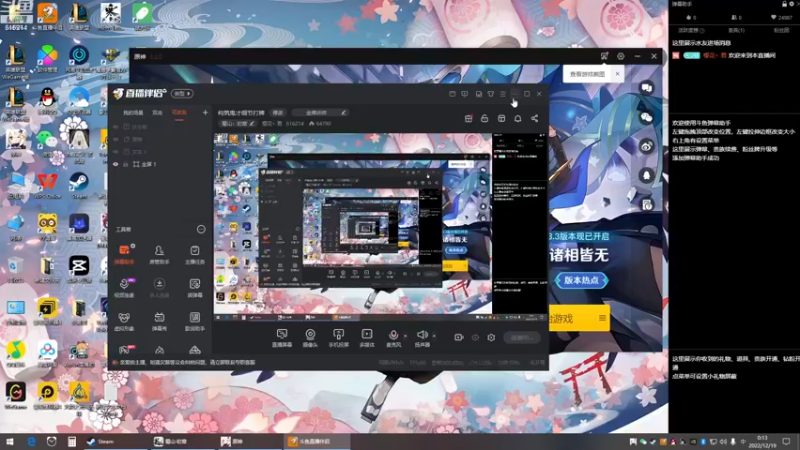
Task: Open the 弹幕助手 tool in the toolbox
Action: 124,254
